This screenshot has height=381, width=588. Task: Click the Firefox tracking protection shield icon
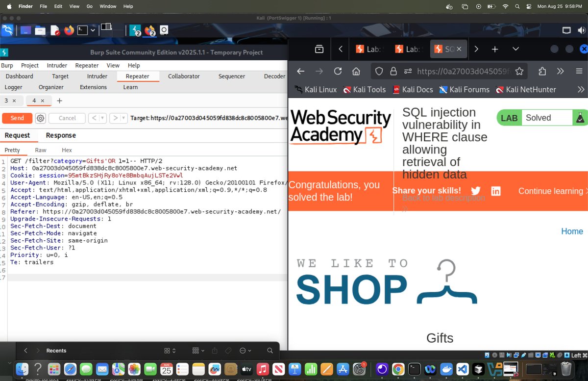point(379,71)
